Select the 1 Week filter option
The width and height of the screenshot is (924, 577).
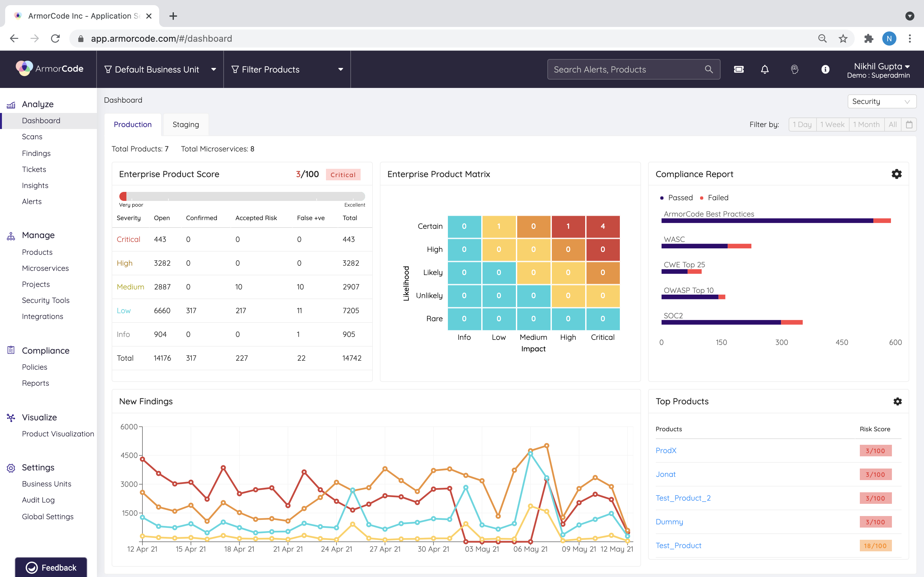pyautogui.click(x=832, y=125)
